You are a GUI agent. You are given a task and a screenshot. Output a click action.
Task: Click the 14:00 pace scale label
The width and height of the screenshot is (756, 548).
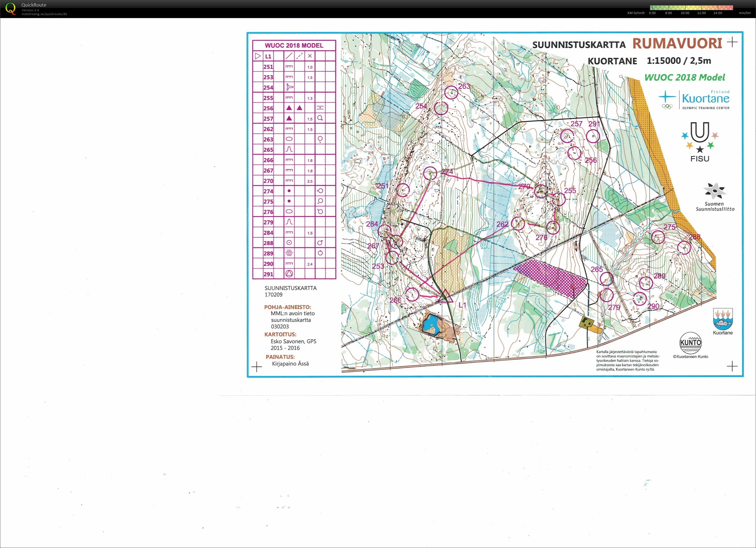(x=718, y=13)
